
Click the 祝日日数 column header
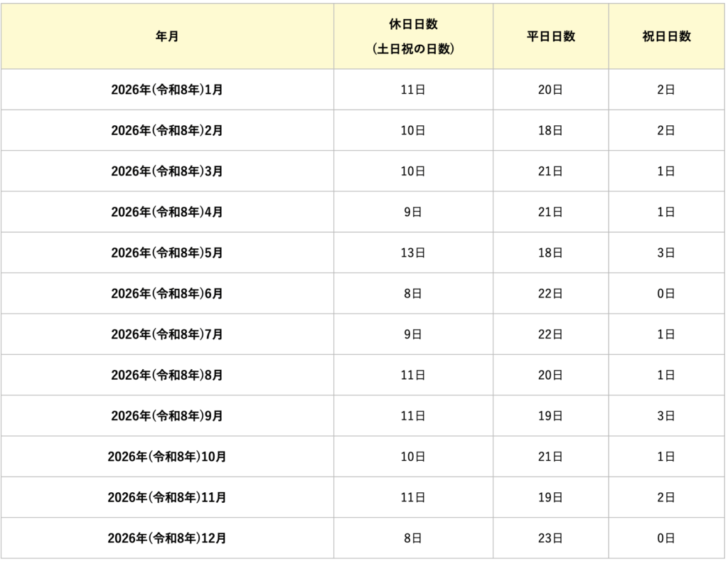point(666,36)
